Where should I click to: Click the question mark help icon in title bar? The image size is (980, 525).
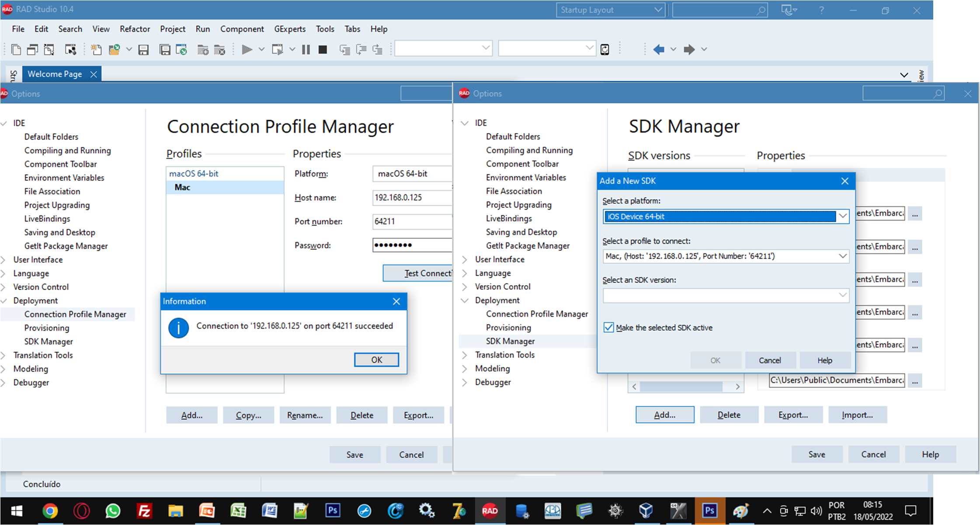click(x=821, y=10)
